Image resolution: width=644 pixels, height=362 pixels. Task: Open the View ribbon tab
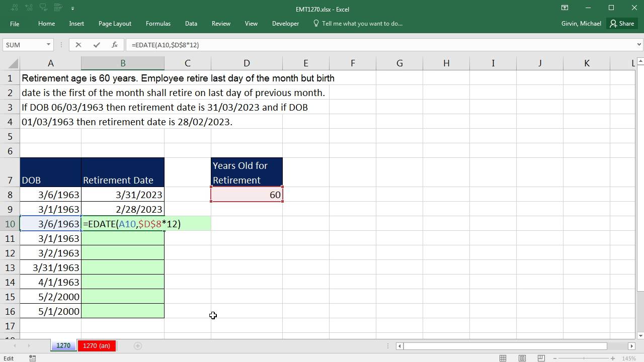tap(251, 24)
